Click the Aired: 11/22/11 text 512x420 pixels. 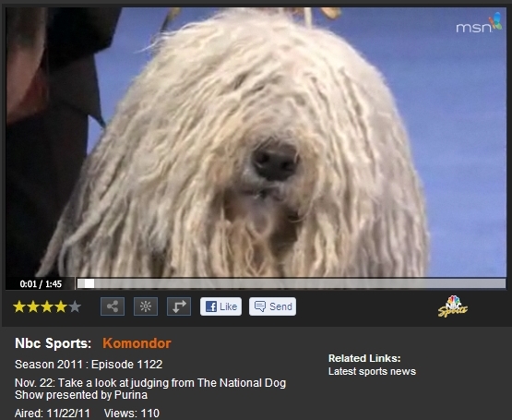pyautogui.click(x=53, y=414)
